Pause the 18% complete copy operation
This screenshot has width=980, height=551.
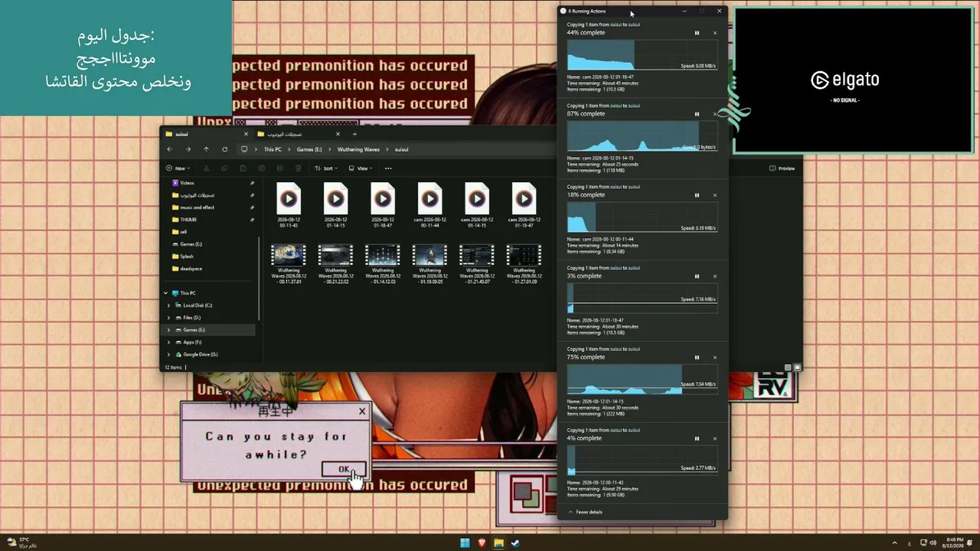point(697,195)
